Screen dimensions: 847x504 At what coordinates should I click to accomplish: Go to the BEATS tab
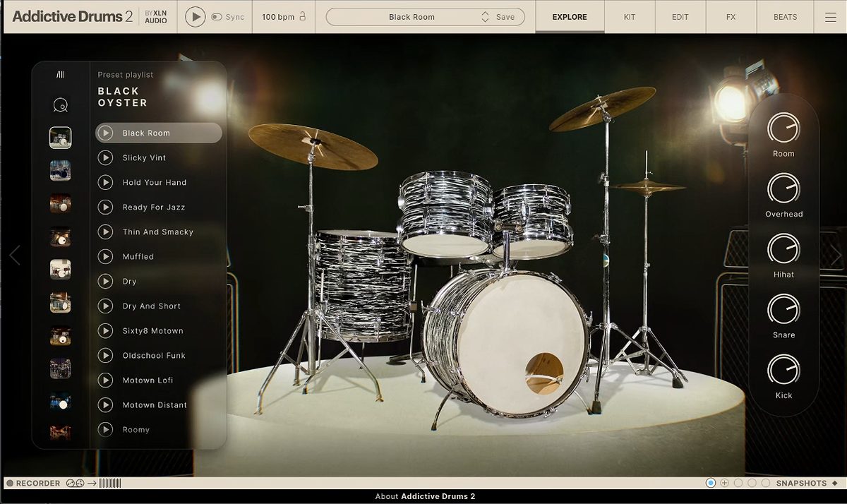coord(785,17)
